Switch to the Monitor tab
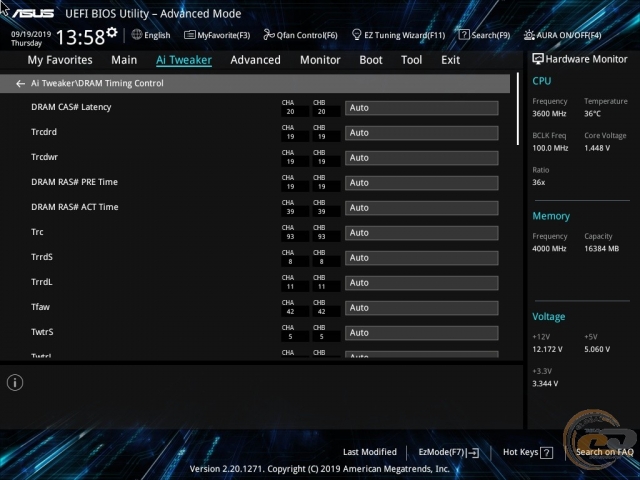 [x=320, y=60]
